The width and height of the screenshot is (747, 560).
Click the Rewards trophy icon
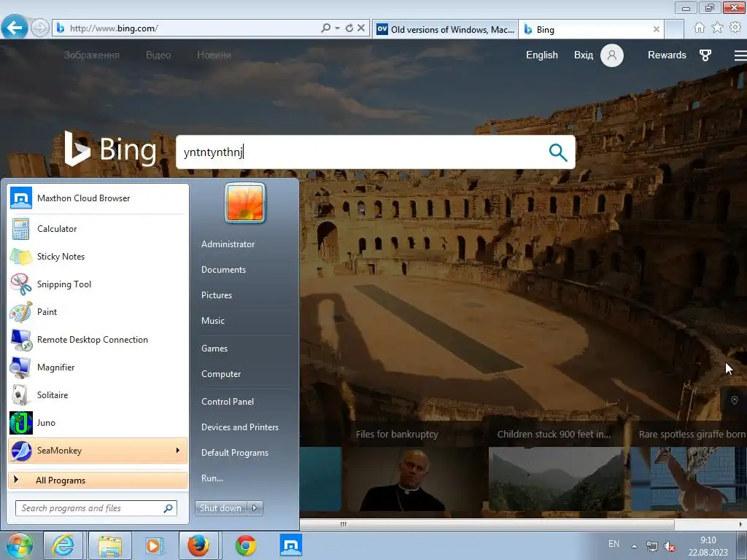pos(705,55)
